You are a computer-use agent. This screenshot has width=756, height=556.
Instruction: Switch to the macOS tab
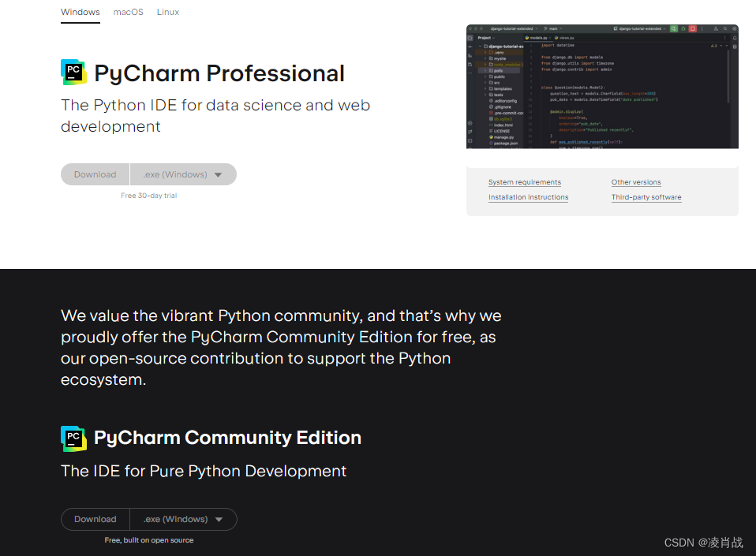tap(129, 12)
